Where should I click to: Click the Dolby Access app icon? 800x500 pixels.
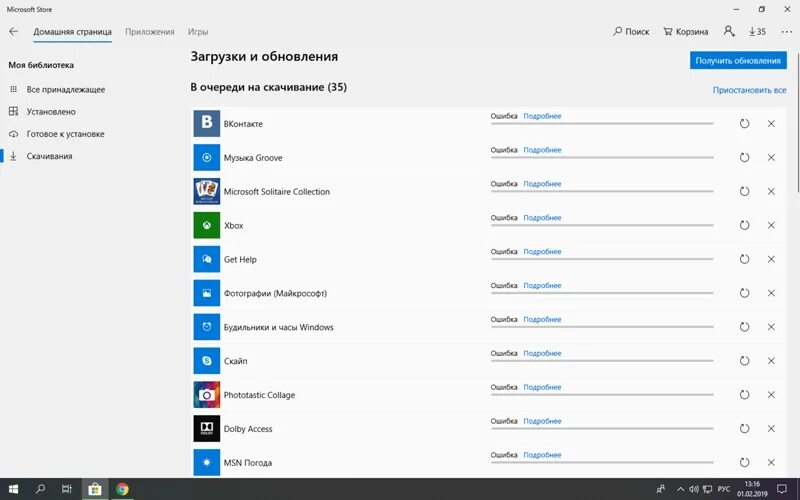(207, 429)
